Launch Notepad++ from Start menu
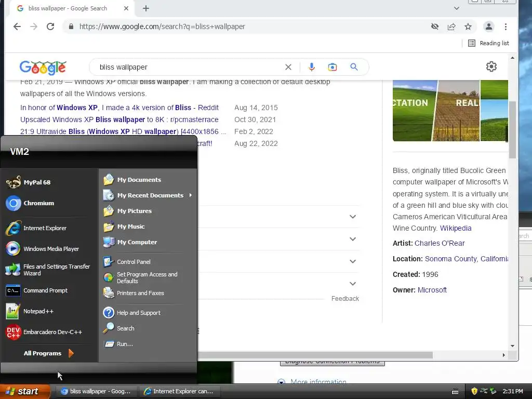532x399 pixels. click(x=30, y=311)
